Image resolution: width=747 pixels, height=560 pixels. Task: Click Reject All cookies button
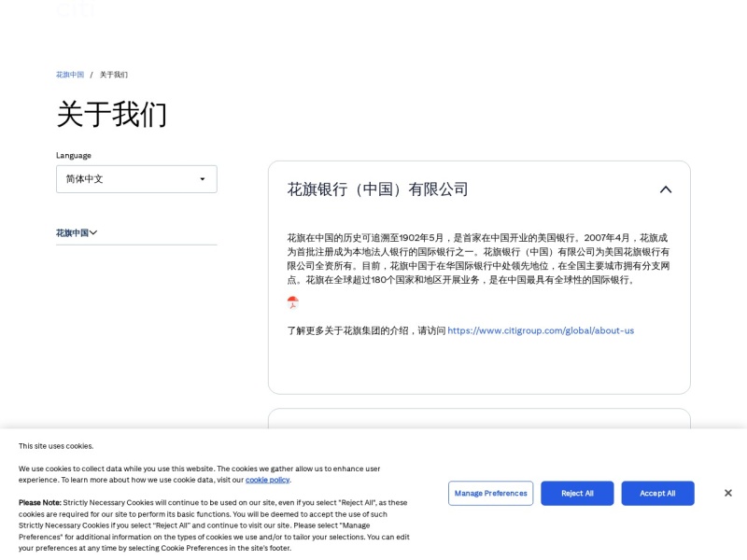tap(577, 494)
